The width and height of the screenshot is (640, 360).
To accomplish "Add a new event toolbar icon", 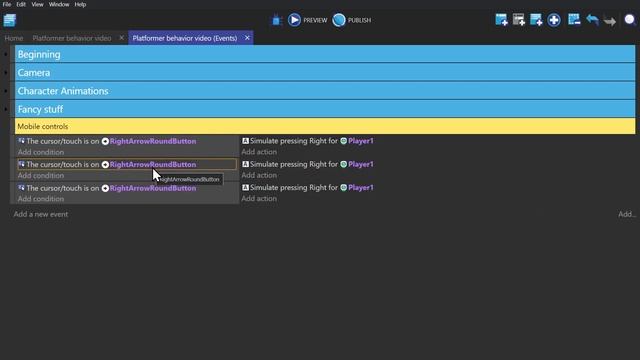I will pos(501,20).
